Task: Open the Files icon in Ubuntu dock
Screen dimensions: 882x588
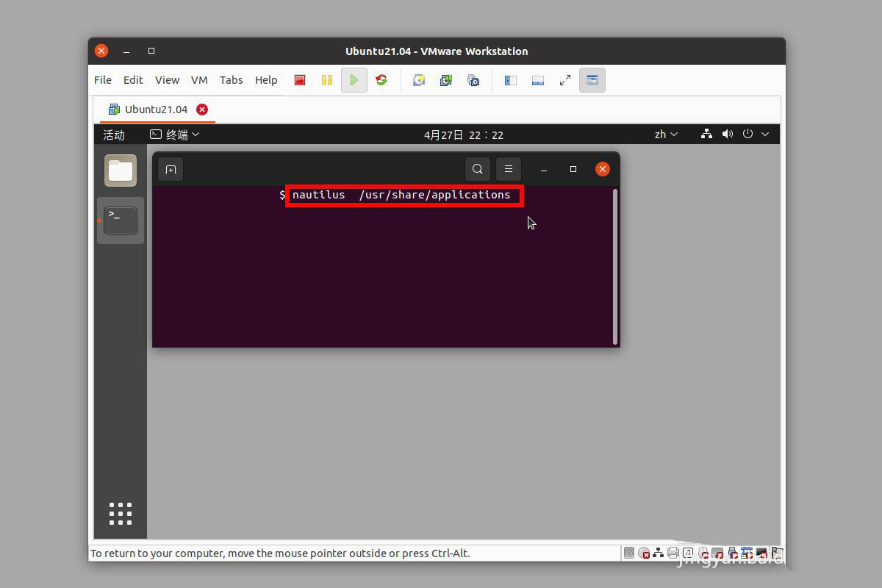Action: click(x=121, y=171)
